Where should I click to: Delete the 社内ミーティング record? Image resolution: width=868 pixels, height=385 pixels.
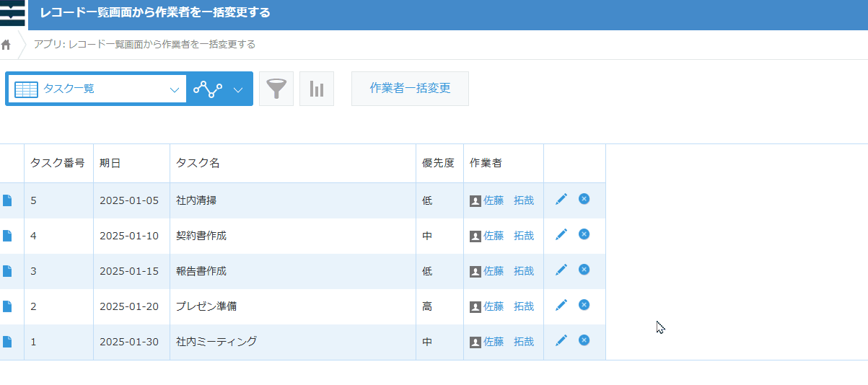click(x=584, y=340)
